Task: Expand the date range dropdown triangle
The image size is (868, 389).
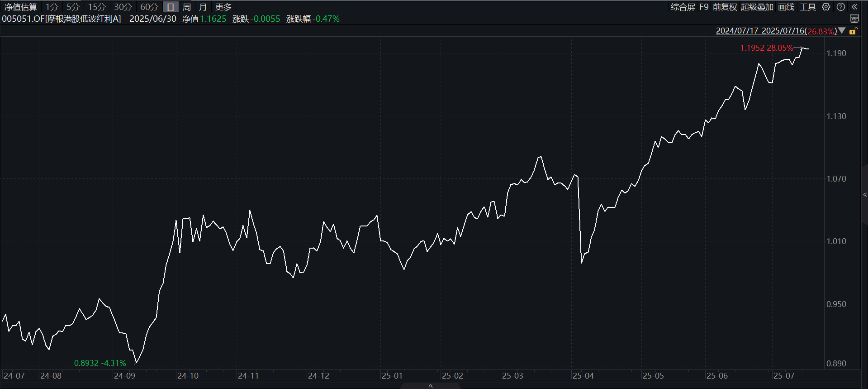Action: coord(842,31)
